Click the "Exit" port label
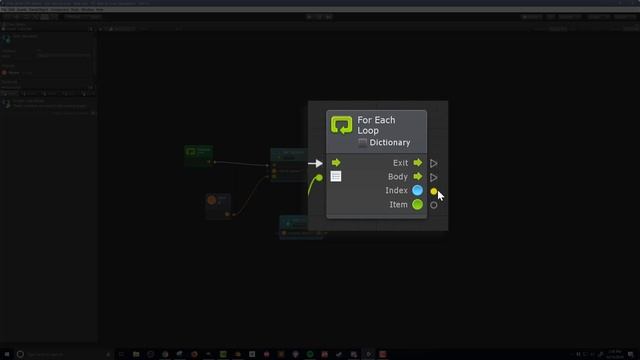The width and height of the screenshot is (640, 360). (x=400, y=163)
